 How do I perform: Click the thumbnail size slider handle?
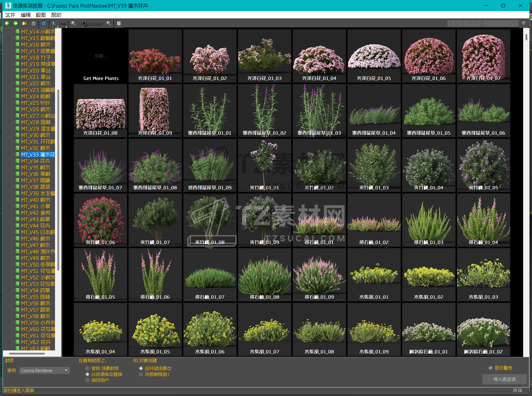click(x=85, y=24)
